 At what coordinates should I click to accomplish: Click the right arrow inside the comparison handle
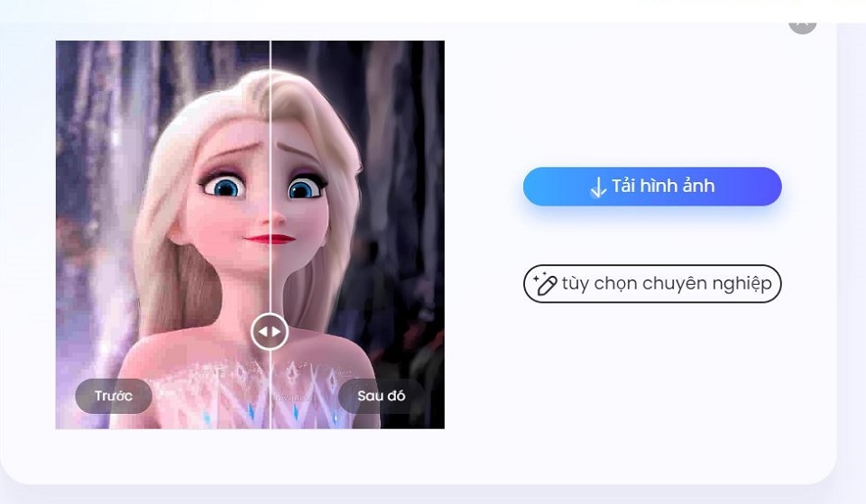click(x=276, y=332)
